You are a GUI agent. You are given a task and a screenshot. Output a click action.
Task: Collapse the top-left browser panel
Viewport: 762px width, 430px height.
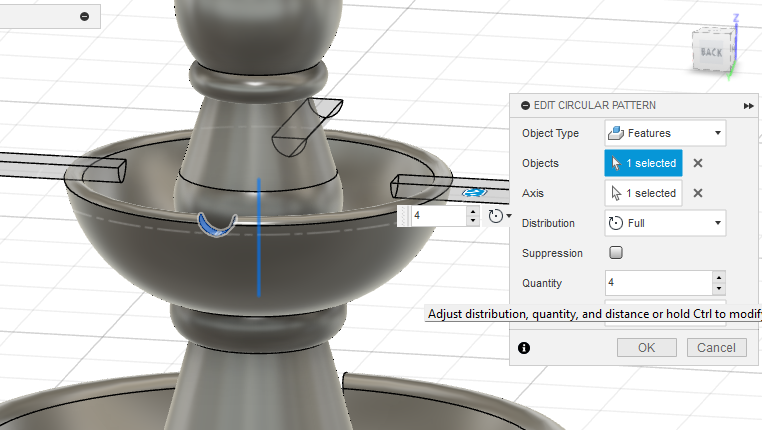[x=85, y=17]
